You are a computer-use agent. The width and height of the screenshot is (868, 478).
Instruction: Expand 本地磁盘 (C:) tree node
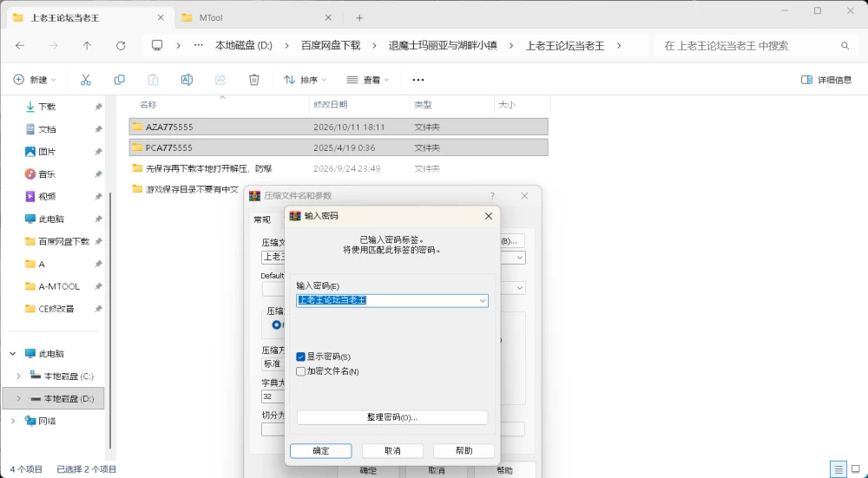[18, 377]
